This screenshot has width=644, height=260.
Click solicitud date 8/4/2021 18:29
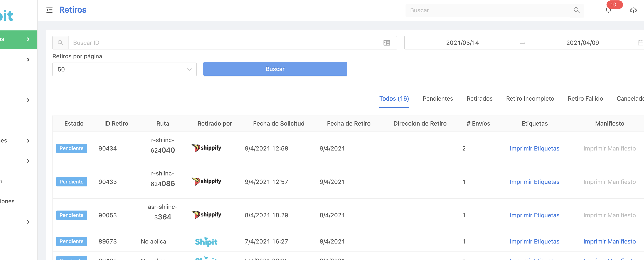point(266,215)
